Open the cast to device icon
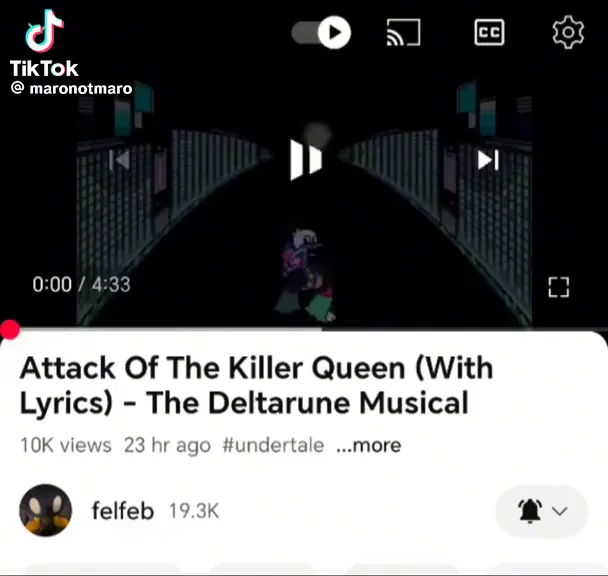608x576 pixels. click(403, 32)
